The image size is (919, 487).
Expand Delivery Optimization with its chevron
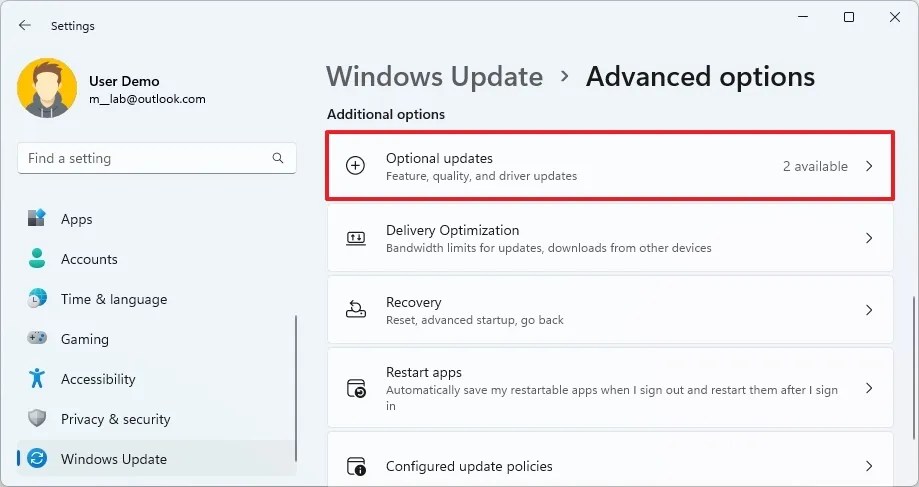(869, 238)
